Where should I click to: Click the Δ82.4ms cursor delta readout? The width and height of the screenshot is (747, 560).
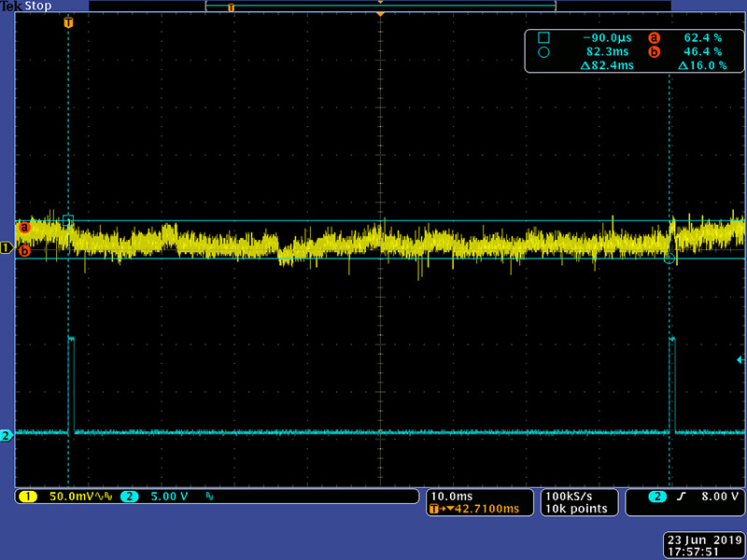(606, 66)
